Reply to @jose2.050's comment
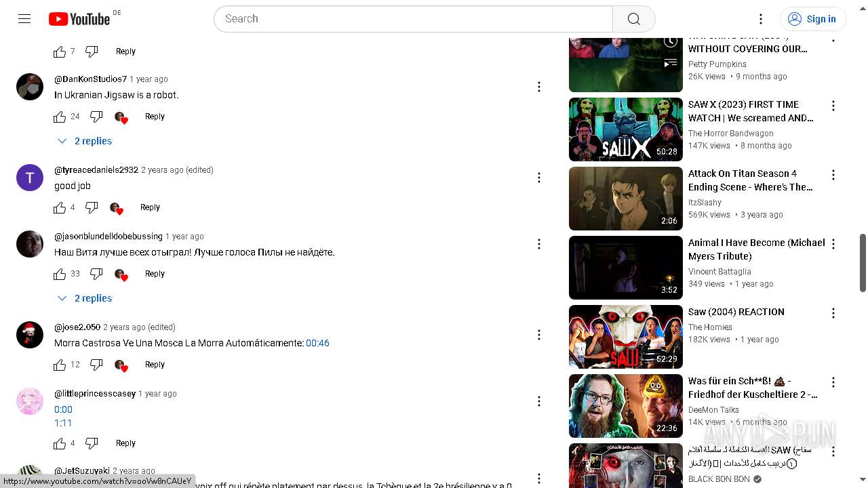This screenshot has height=488, width=868. click(x=155, y=365)
